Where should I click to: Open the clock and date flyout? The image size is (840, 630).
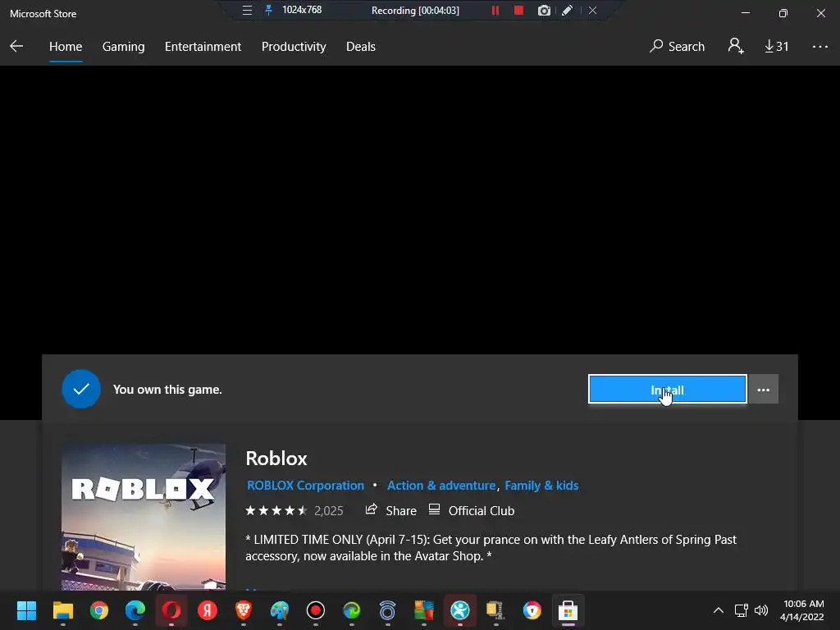pyautogui.click(x=802, y=610)
